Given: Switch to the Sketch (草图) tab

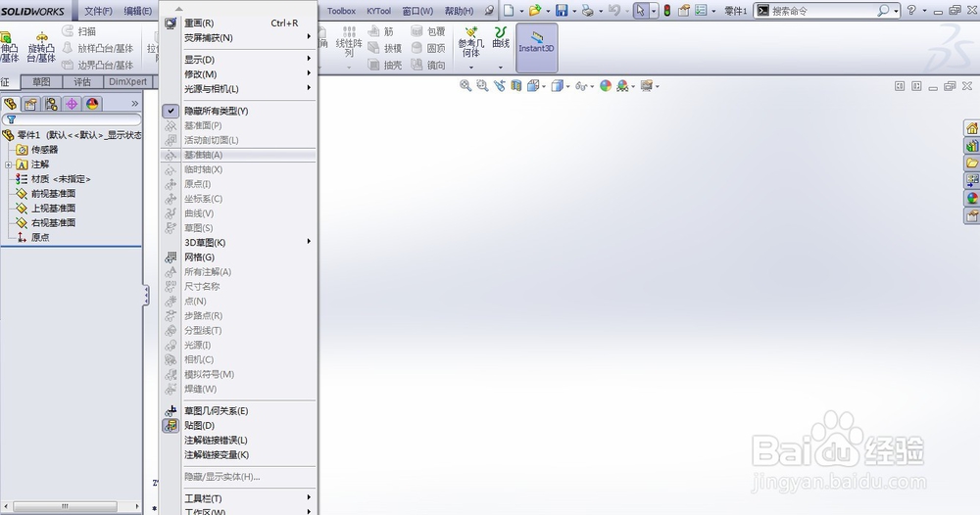Looking at the screenshot, I should [41, 82].
